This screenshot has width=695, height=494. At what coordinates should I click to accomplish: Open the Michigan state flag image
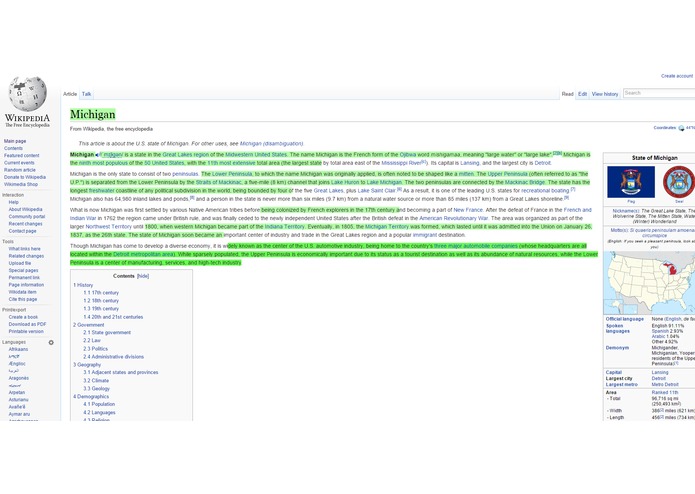click(631, 182)
